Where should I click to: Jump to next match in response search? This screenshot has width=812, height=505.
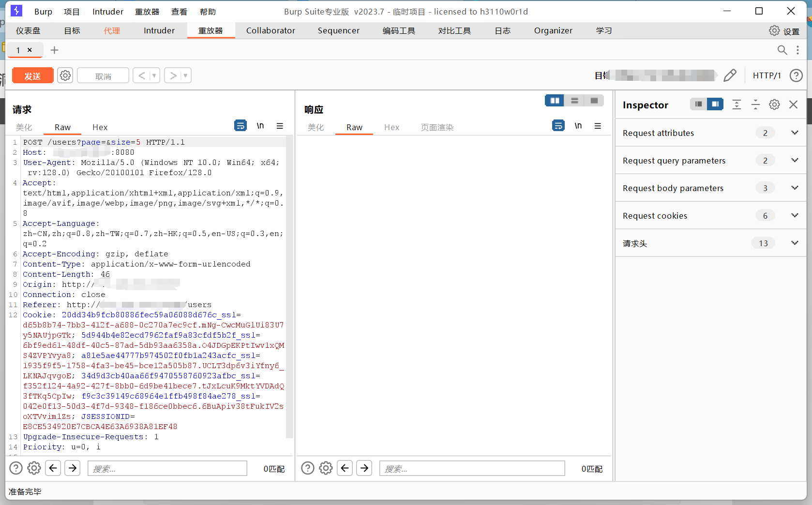(364, 468)
